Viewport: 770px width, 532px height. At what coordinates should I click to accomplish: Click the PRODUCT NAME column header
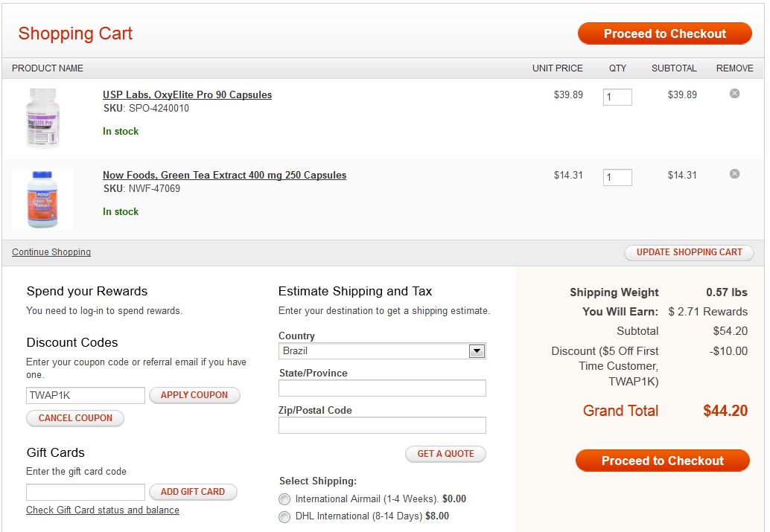click(48, 68)
